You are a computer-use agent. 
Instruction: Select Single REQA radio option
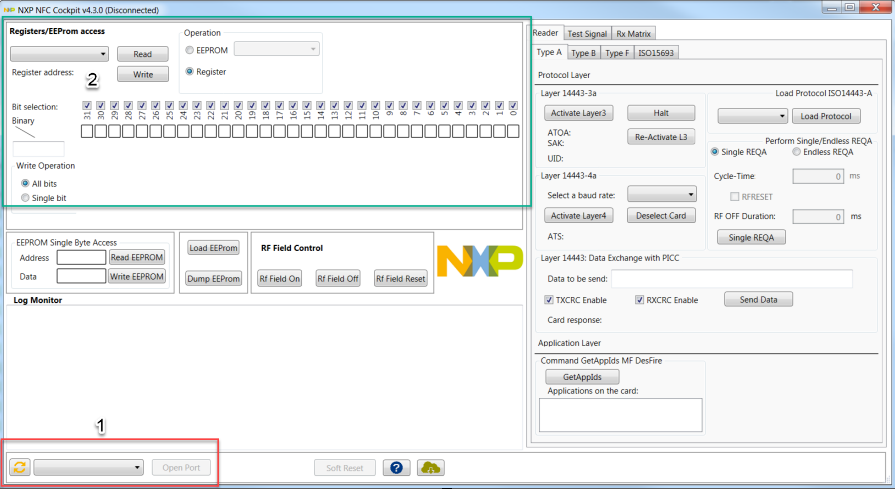(x=715, y=152)
